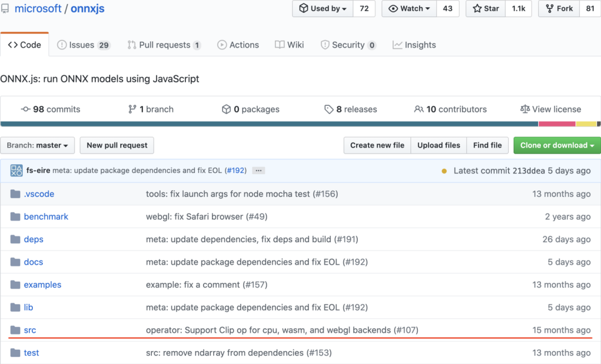Click Find file button

[x=487, y=145]
